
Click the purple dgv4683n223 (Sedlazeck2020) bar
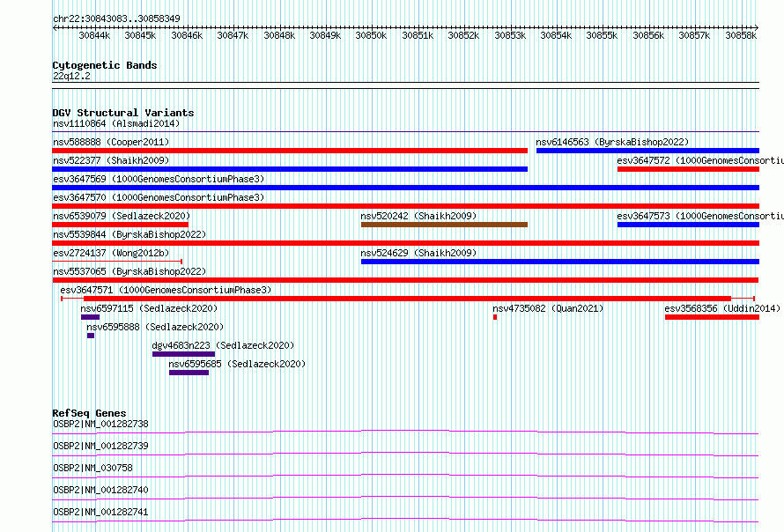(x=183, y=354)
